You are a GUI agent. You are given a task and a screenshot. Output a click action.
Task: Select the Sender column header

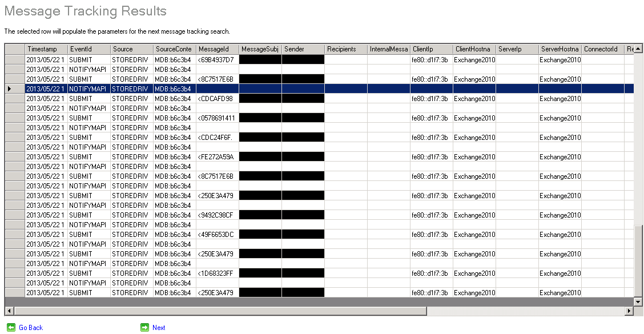[303, 50]
